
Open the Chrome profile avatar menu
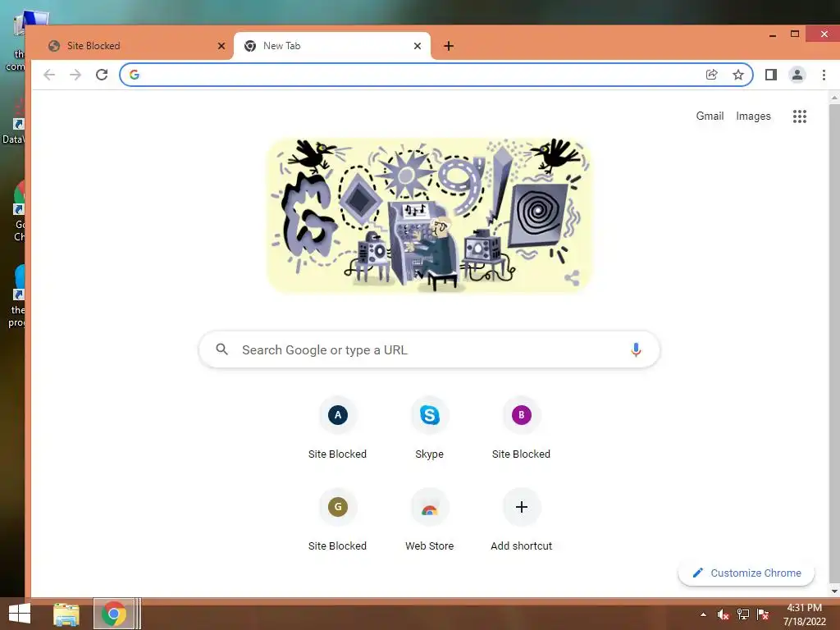pyautogui.click(x=797, y=75)
